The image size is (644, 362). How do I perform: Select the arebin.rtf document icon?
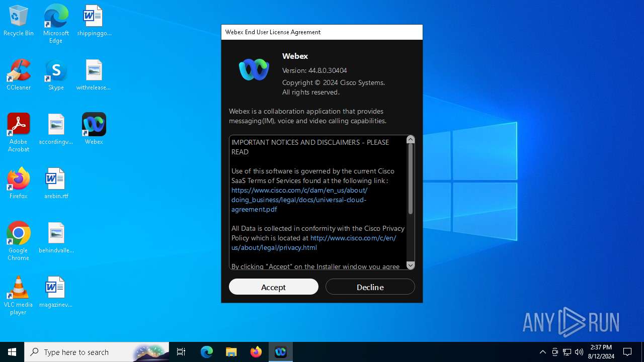pyautogui.click(x=56, y=184)
